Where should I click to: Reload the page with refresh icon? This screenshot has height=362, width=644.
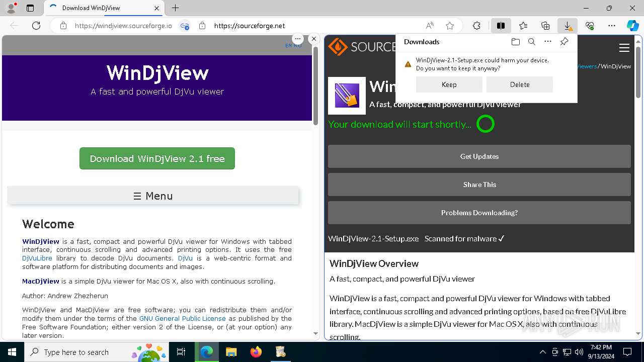(x=36, y=26)
